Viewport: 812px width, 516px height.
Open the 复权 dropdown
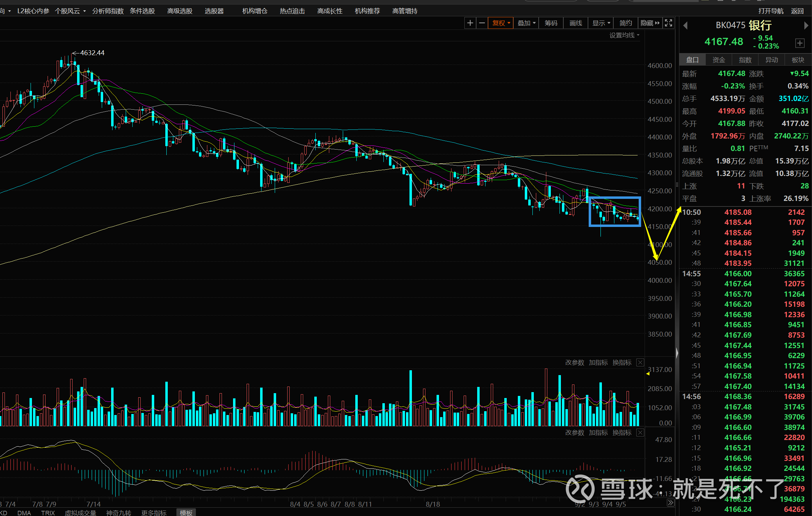(x=501, y=23)
